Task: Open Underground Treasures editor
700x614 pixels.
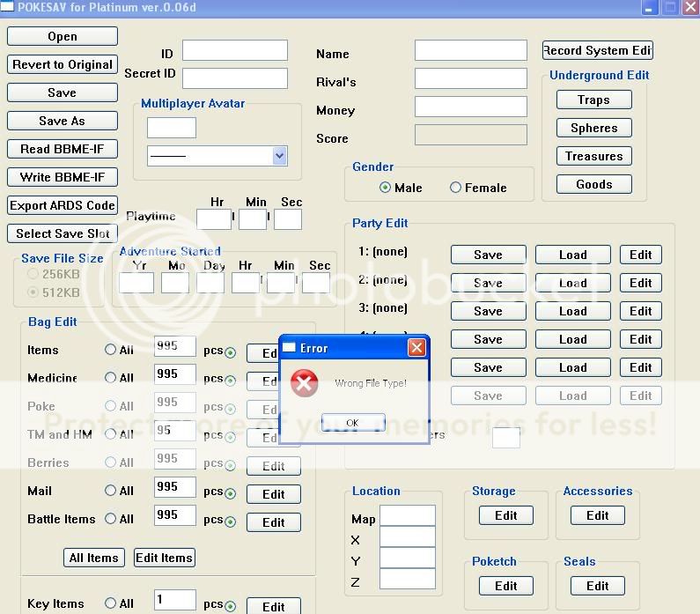Action: (x=593, y=156)
